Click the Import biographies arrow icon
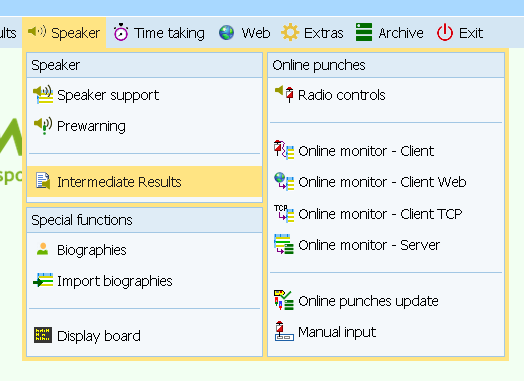Viewport: 524px width, 381px height. [43, 280]
